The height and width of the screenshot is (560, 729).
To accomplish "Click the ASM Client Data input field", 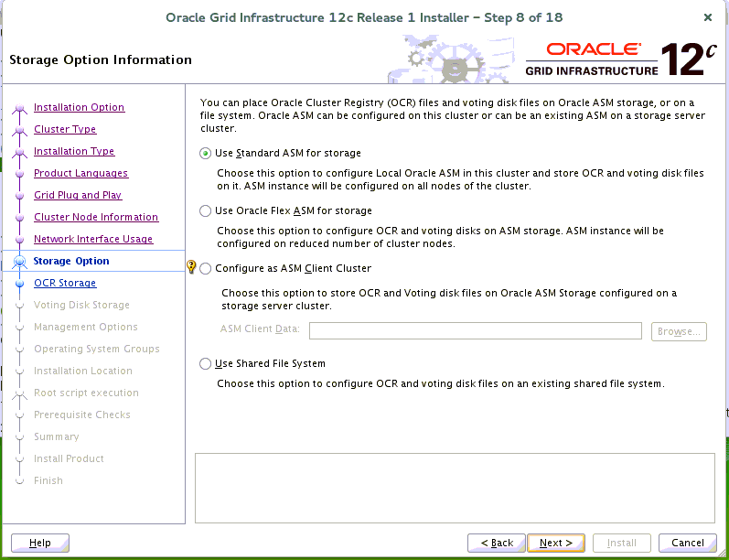I will 475,330.
